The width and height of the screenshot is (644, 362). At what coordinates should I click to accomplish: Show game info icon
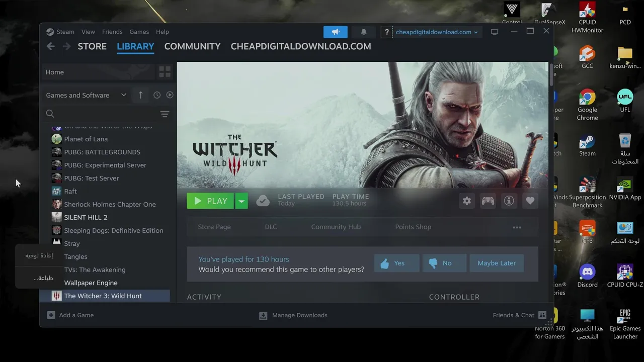509,201
